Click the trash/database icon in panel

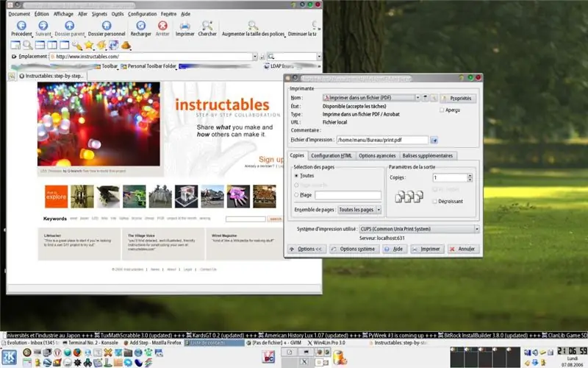pyautogui.click(x=340, y=357)
